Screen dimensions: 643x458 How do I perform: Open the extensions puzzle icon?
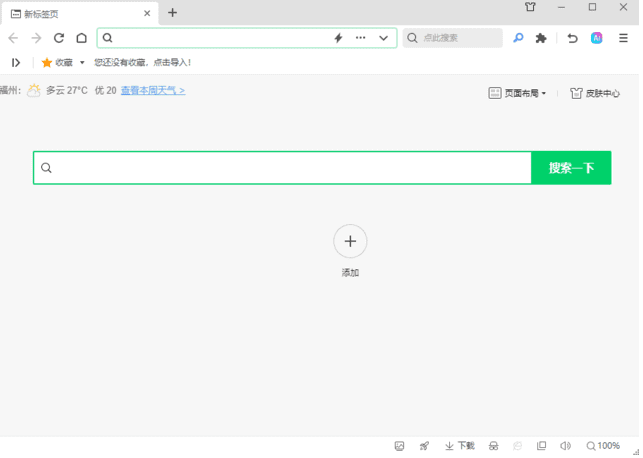point(541,38)
